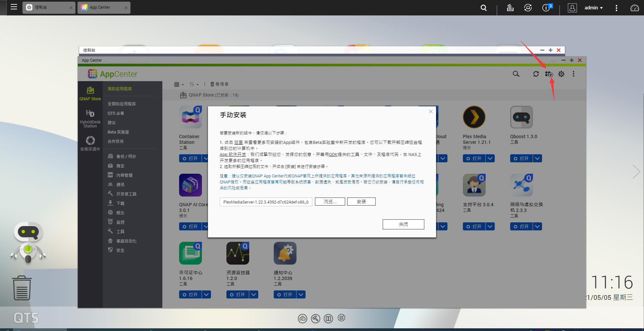The image size is (644, 331).
Task: Follow the App 软件开发 link
Action: (233, 155)
